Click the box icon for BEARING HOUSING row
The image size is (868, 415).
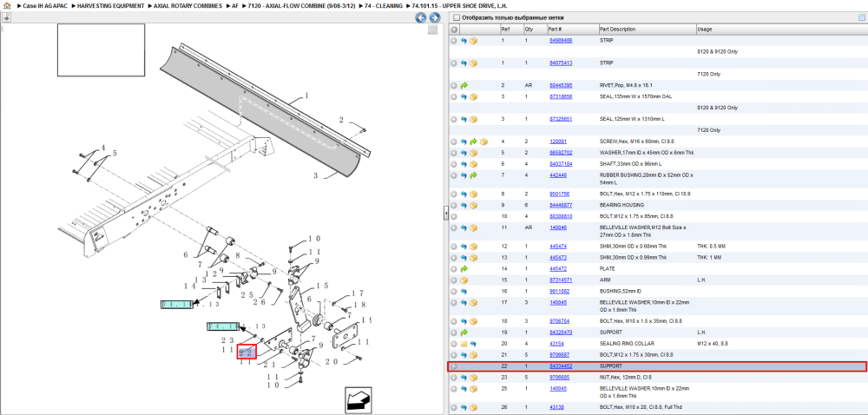(474, 205)
